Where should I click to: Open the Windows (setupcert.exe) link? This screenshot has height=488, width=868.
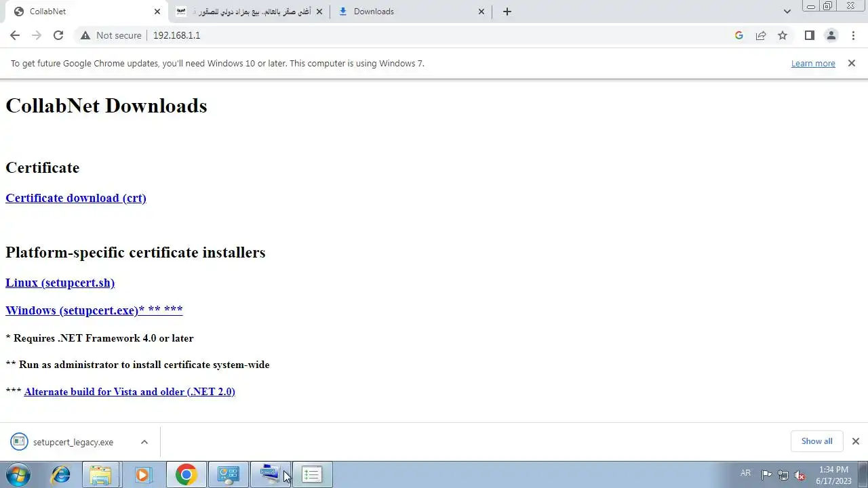(94, 310)
